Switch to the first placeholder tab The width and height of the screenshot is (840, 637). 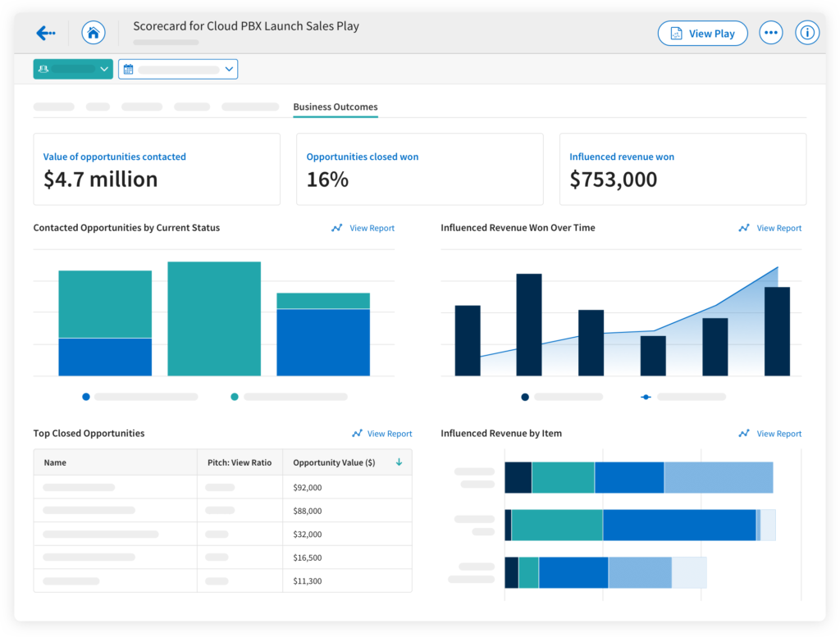[53, 107]
